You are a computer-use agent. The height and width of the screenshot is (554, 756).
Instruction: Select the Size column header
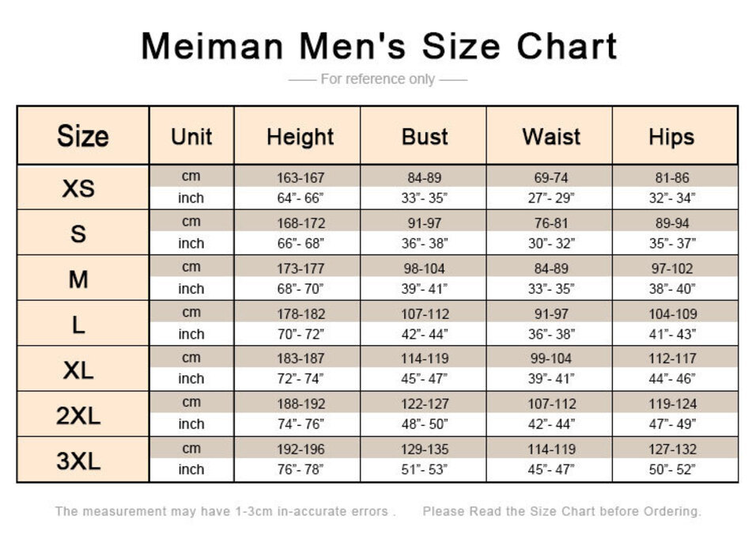[82, 136]
